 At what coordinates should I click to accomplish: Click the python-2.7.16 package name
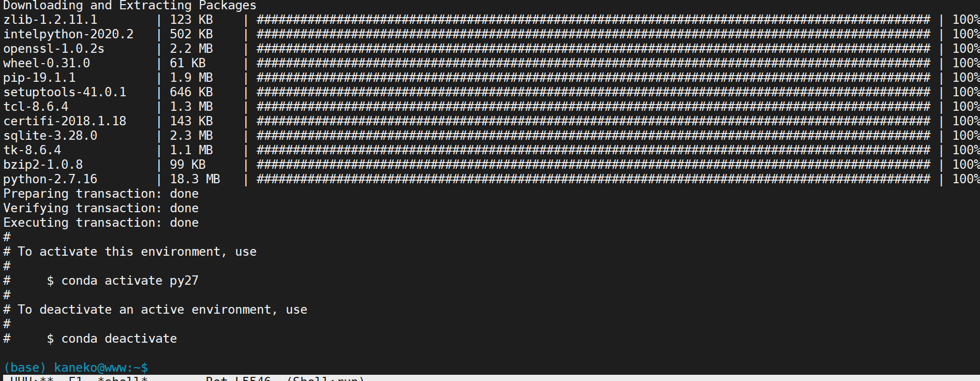50,179
